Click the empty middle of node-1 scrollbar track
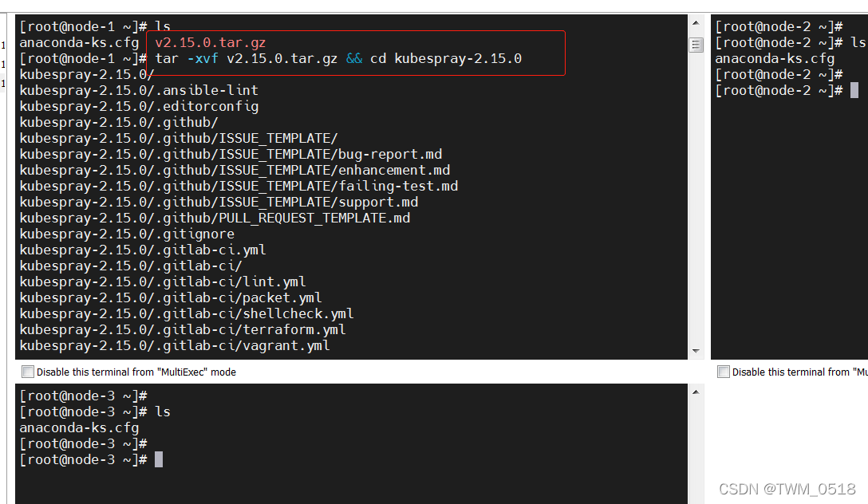868x504 pixels. pyautogui.click(x=696, y=199)
